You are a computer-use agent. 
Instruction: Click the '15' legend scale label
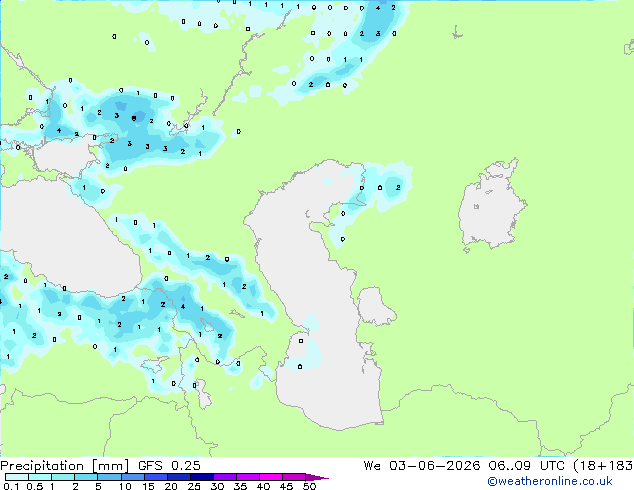coord(148,486)
